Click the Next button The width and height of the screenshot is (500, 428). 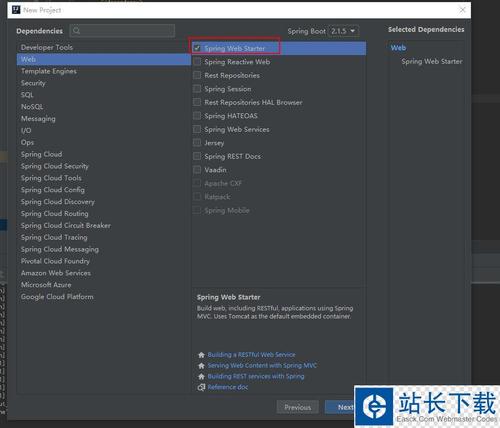coord(340,407)
